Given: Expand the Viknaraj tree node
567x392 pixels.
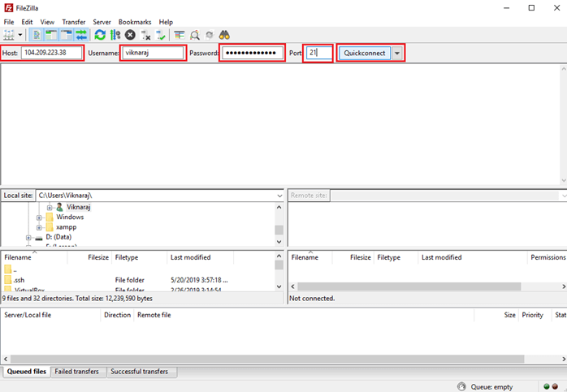Looking at the screenshot, I should pos(50,208).
